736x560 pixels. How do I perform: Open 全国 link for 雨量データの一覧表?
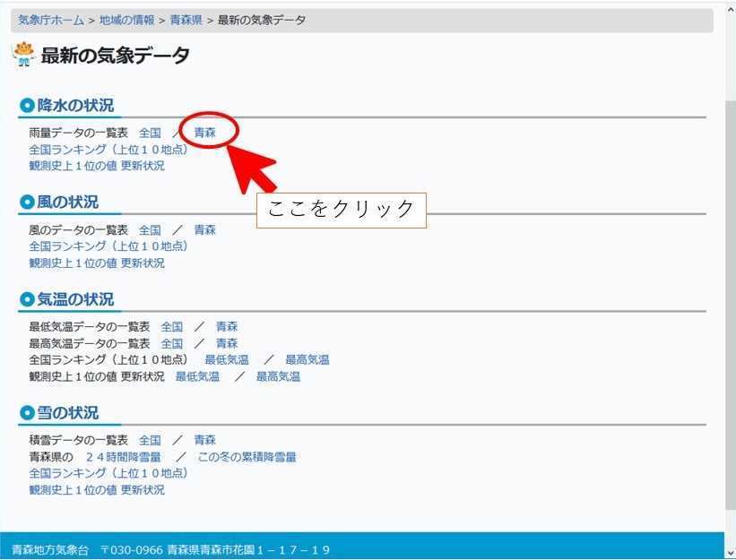[x=150, y=133]
